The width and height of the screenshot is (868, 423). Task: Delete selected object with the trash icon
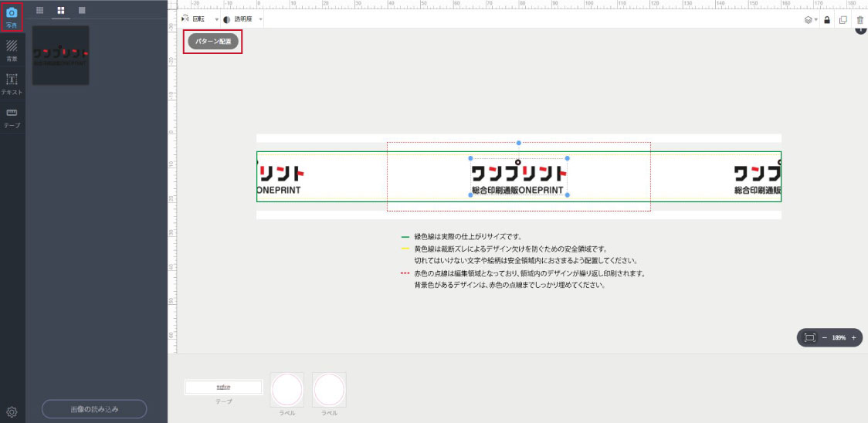(x=860, y=19)
